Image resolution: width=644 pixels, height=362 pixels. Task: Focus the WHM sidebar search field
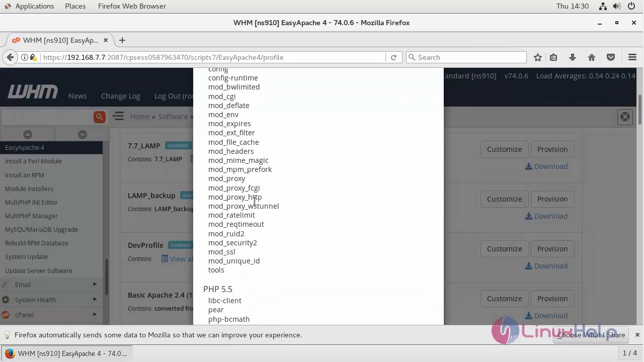(x=47, y=117)
